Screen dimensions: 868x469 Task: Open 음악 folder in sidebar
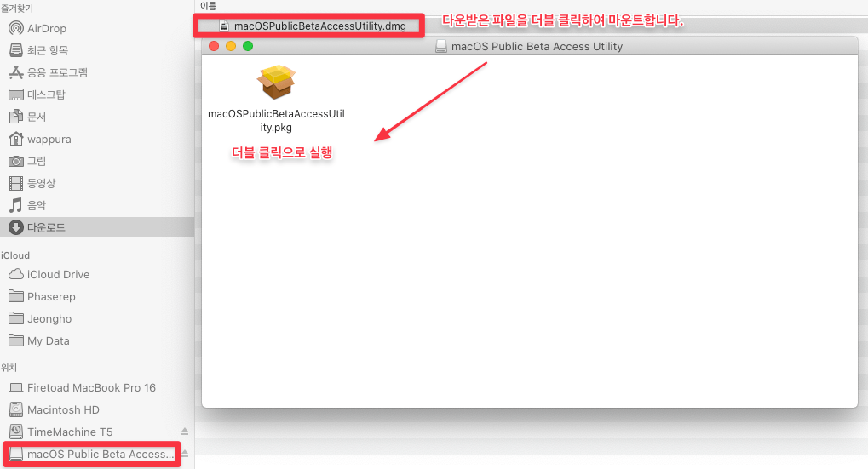37,205
